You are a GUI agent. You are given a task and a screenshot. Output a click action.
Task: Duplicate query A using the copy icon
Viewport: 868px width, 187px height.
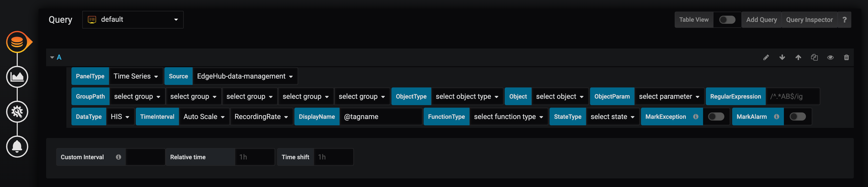point(815,58)
